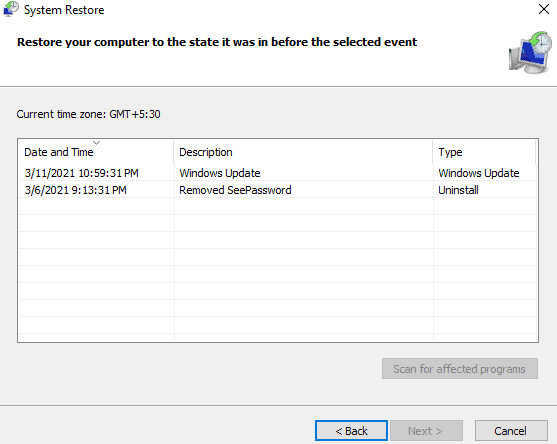Click Scan for affected programs button

pos(460,369)
